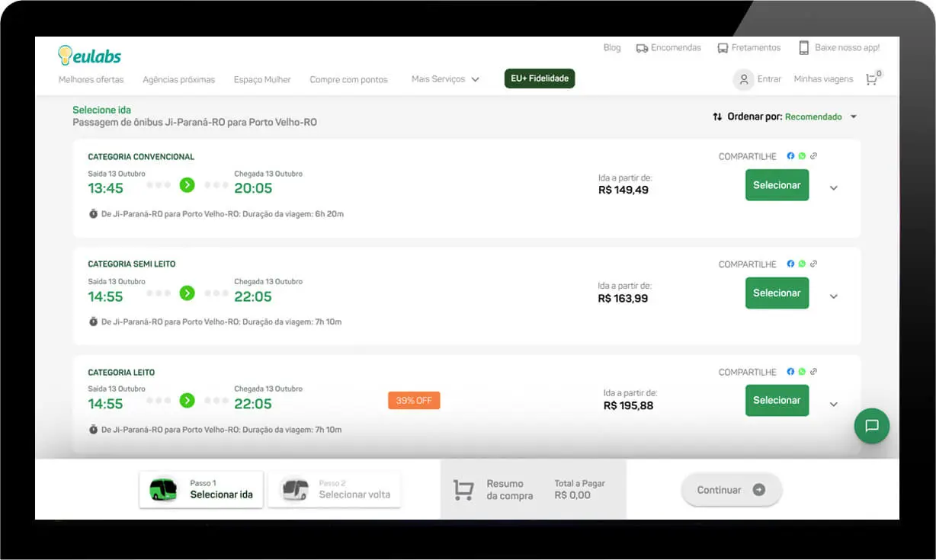Click the 39% OFF badge
The image size is (936, 560).
pos(414,400)
